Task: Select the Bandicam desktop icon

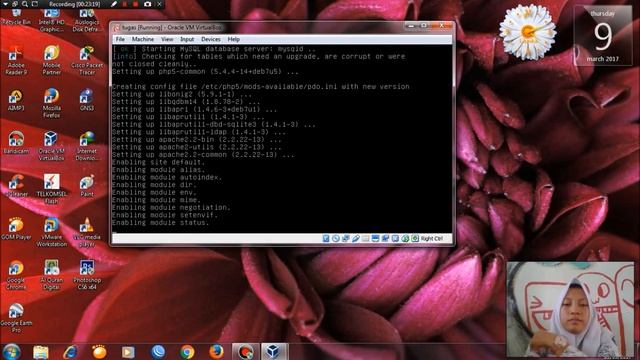Action: [x=16, y=143]
